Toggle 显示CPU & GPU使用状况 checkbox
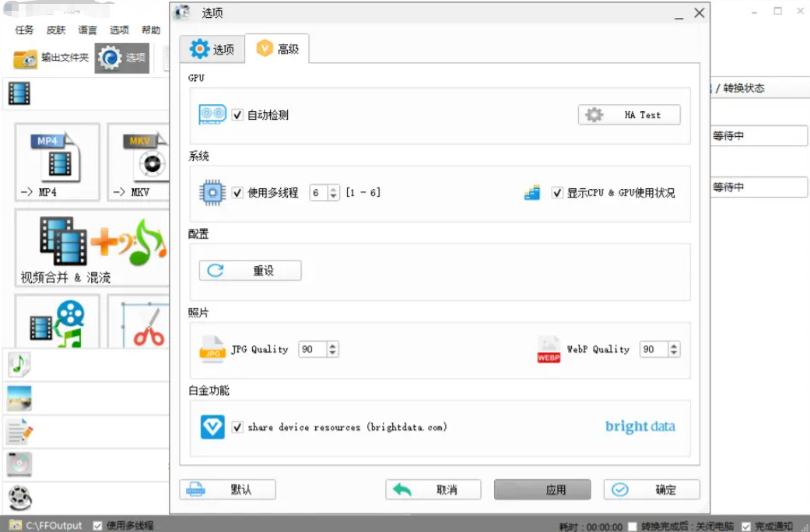This screenshot has width=810, height=532. [557, 193]
